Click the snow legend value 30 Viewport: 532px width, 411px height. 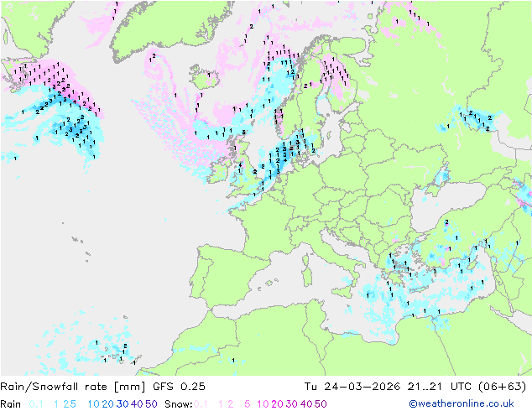(x=292, y=404)
